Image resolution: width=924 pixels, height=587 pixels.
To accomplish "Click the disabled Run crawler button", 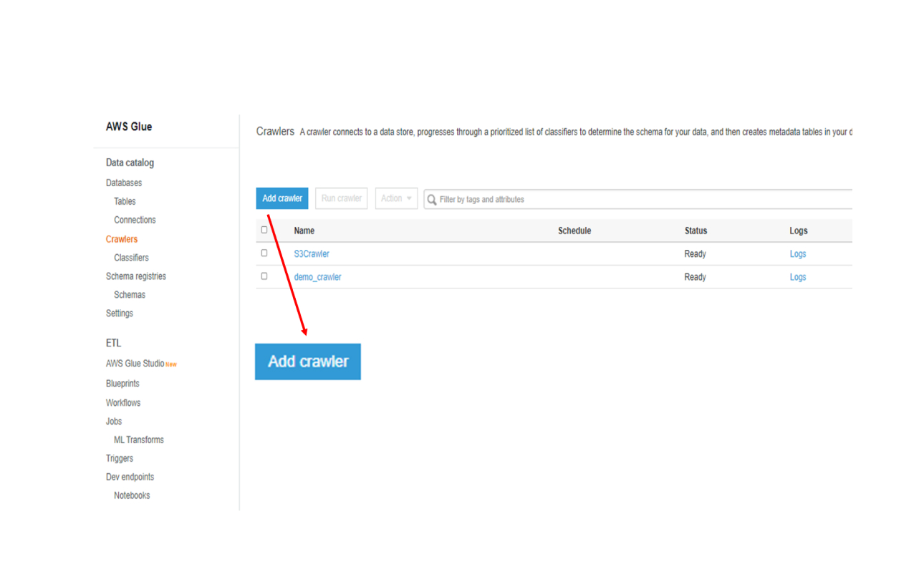I will (x=341, y=198).
